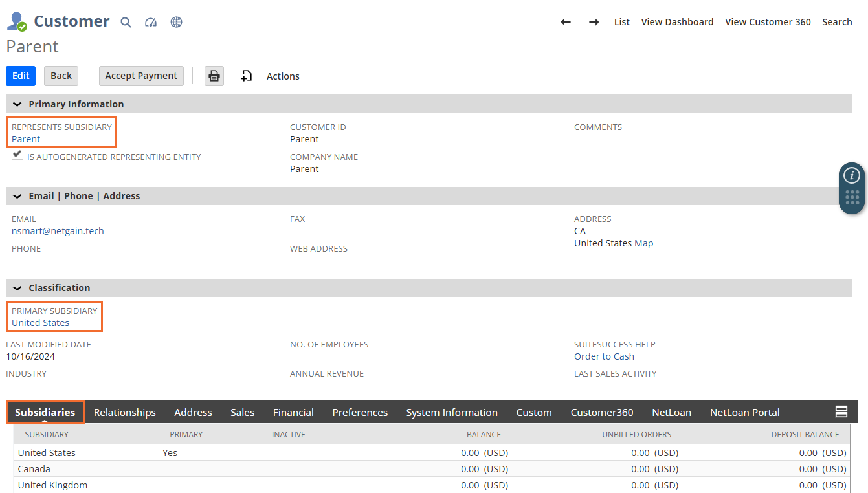The width and height of the screenshot is (868, 493).
Task: Go to previous record with left arrow
Action: tap(566, 22)
